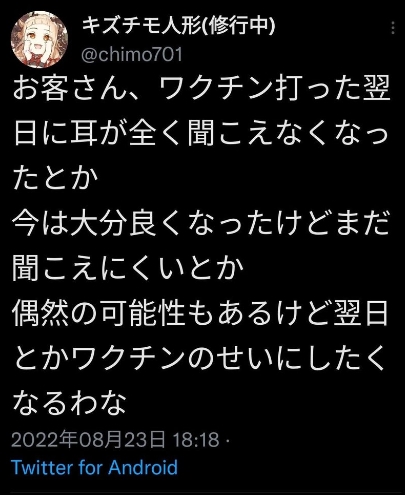
Task: Select the final line なるわな
Action: 70,403
